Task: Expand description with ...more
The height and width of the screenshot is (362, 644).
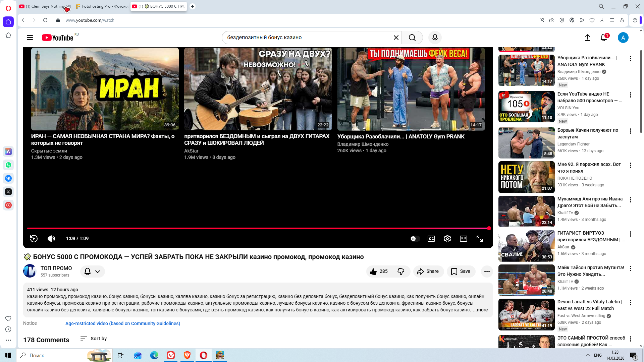Action: tap(480, 310)
